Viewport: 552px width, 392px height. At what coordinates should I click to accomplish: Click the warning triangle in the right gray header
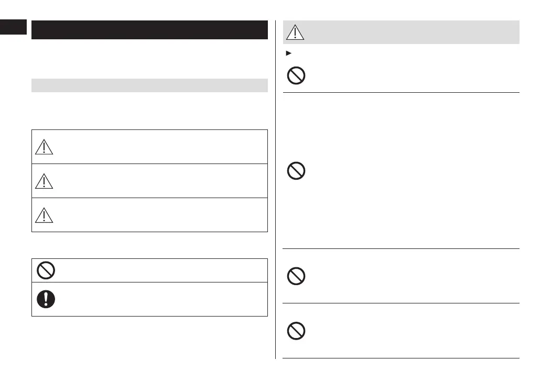pyautogui.click(x=297, y=32)
